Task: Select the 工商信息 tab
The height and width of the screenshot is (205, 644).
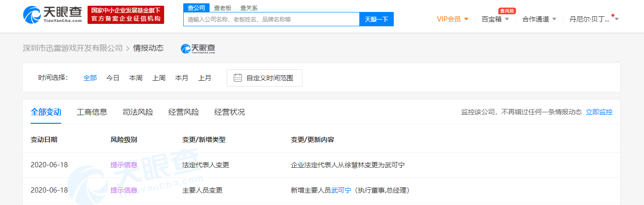Action: (92, 112)
